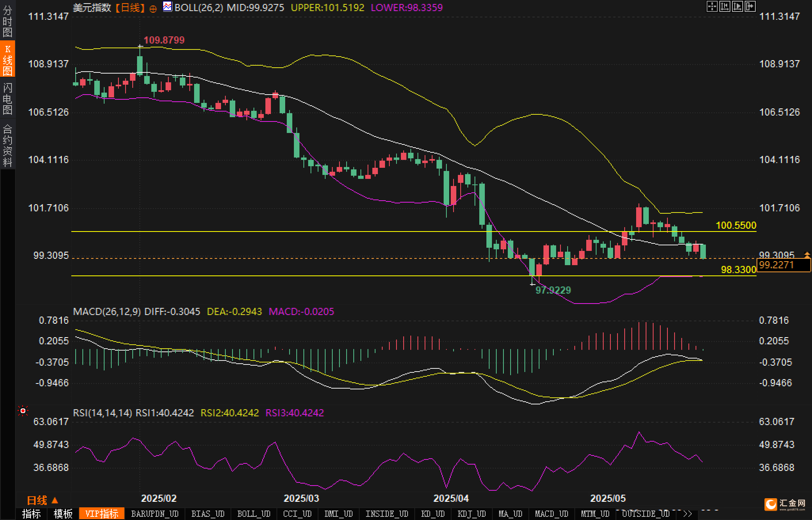The image size is (812, 520).
Task: Apply the INSIDE_UD indicator
Action: [387, 514]
